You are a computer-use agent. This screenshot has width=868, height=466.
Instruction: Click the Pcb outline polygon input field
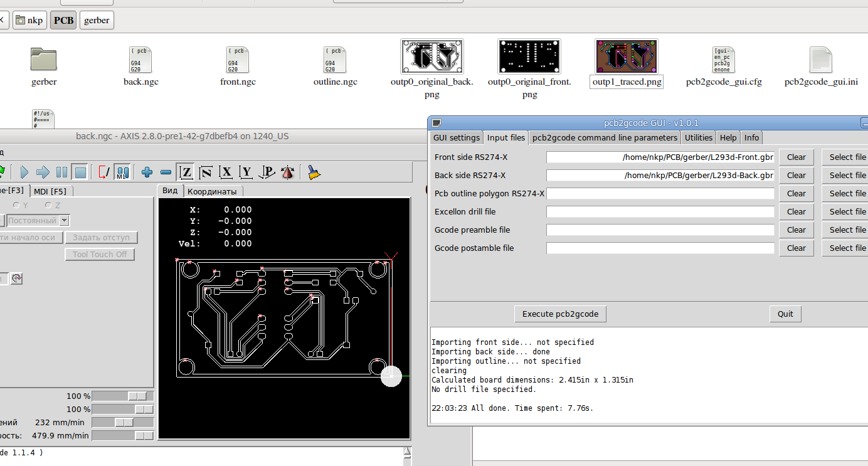coord(660,193)
